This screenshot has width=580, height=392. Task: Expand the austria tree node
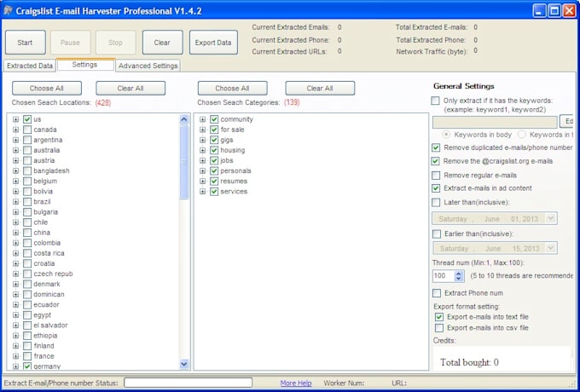coord(15,161)
